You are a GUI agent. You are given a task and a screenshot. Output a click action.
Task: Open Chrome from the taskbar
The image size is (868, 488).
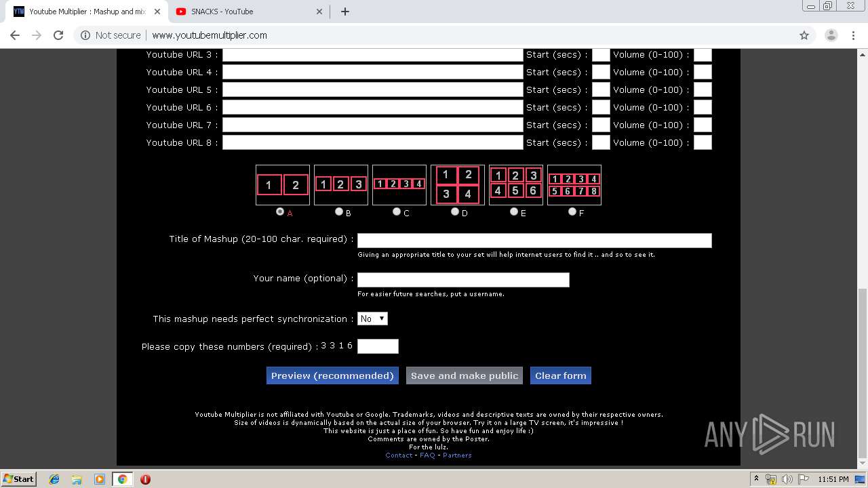(x=122, y=479)
